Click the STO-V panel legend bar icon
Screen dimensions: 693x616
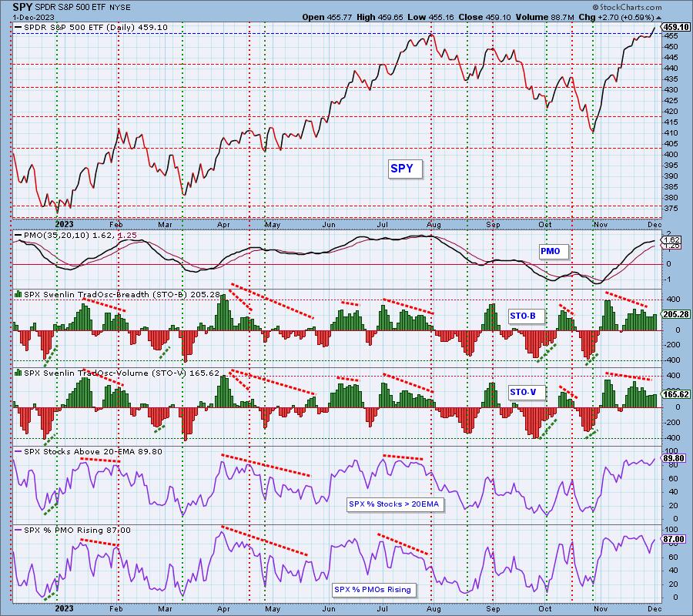(18, 373)
